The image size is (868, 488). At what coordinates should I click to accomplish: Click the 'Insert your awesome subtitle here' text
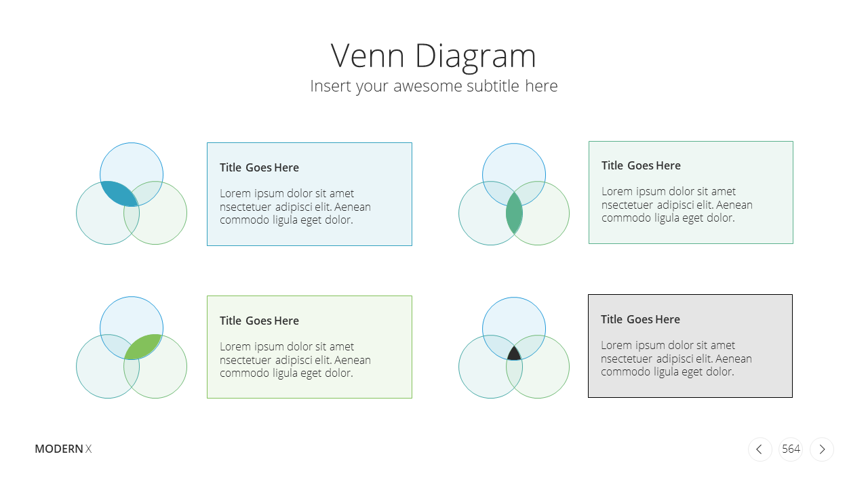tap(434, 86)
